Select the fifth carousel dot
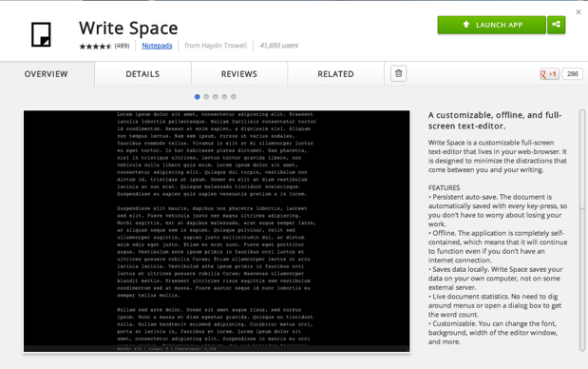Image resolution: width=588 pixels, height=369 pixels. (x=234, y=97)
